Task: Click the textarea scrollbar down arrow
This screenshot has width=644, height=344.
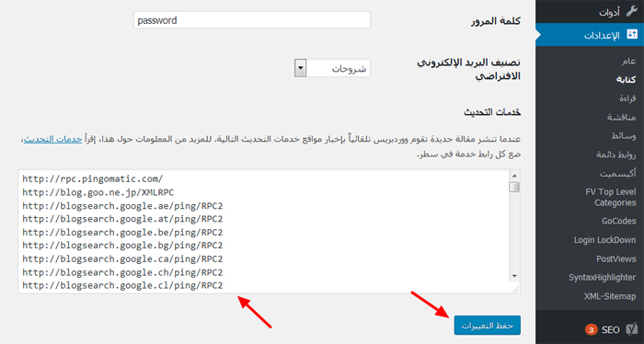Action: point(514,276)
